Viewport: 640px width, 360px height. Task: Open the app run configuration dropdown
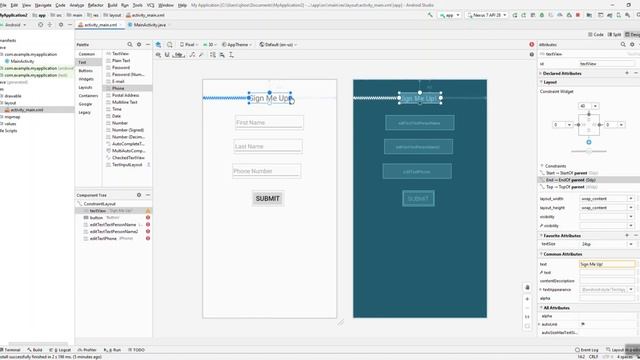[x=450, y=15]
